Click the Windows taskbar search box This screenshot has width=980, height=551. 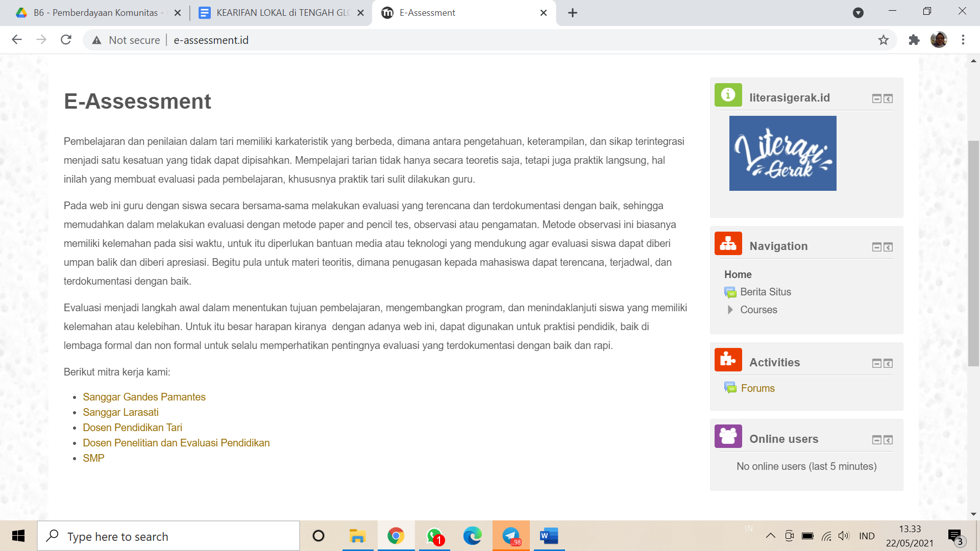coord(168,536)
